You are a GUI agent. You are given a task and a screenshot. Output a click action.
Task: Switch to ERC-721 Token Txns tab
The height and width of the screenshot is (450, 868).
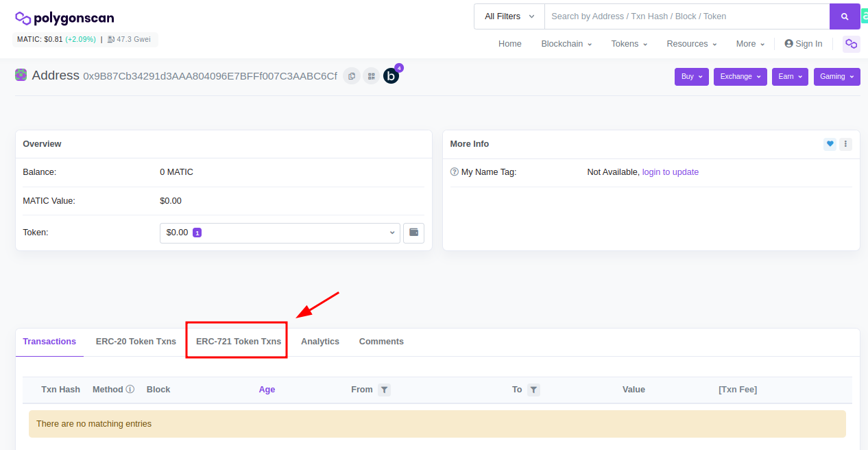[238, 341]
